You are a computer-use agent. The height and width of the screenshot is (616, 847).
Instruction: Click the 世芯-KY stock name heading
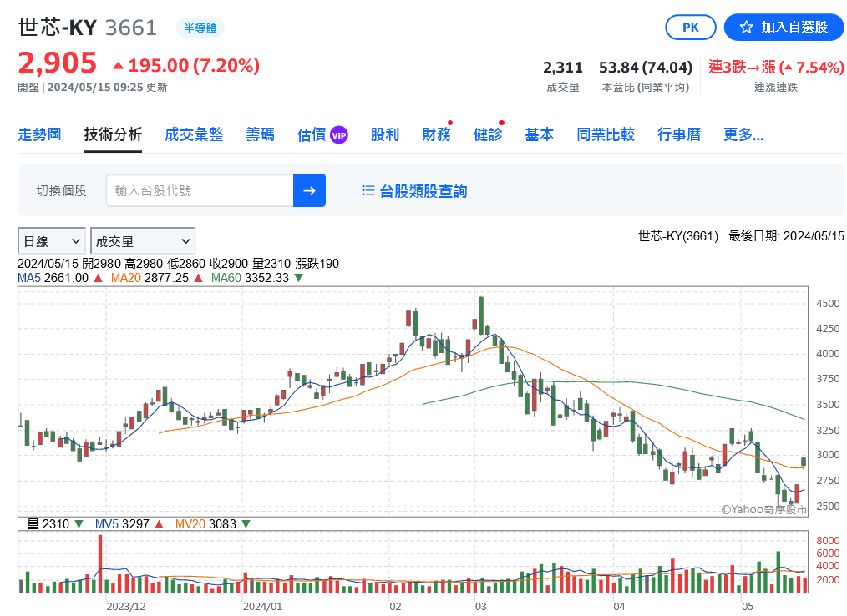pos(58,27)
